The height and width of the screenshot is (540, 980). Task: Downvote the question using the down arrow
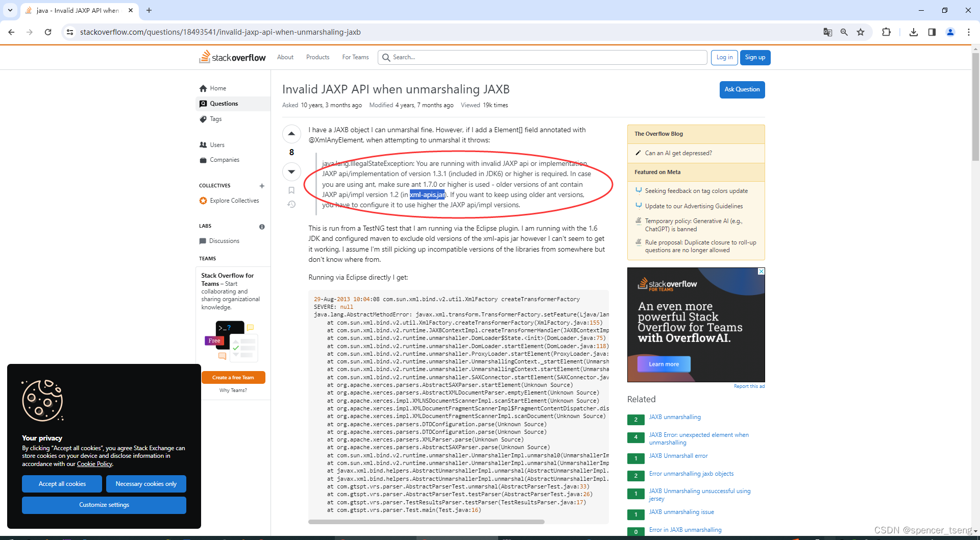tap(291, 171)
